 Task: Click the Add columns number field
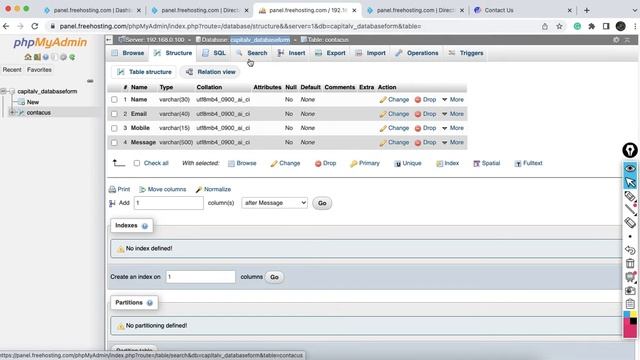(x=169, y=203)
